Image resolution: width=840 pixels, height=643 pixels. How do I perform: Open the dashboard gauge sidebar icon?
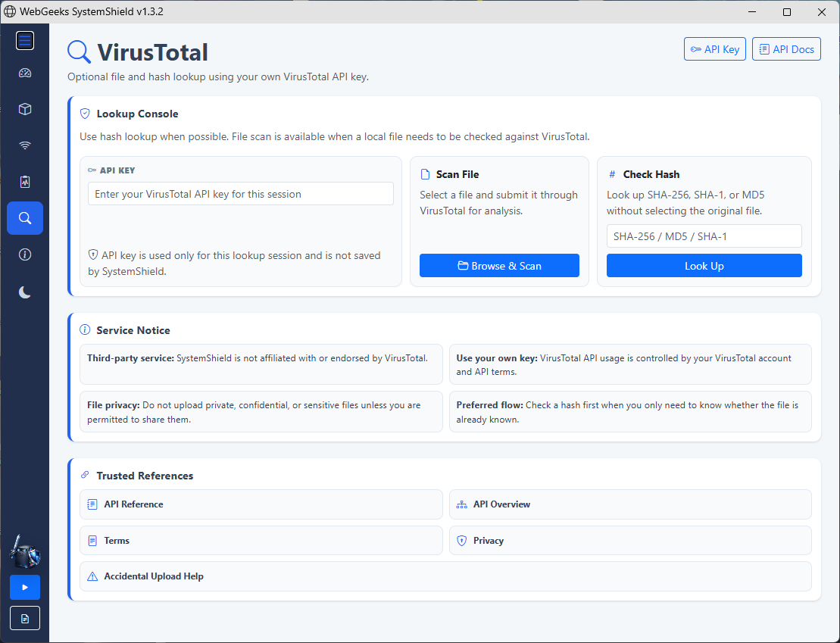(x=25, y=73)
